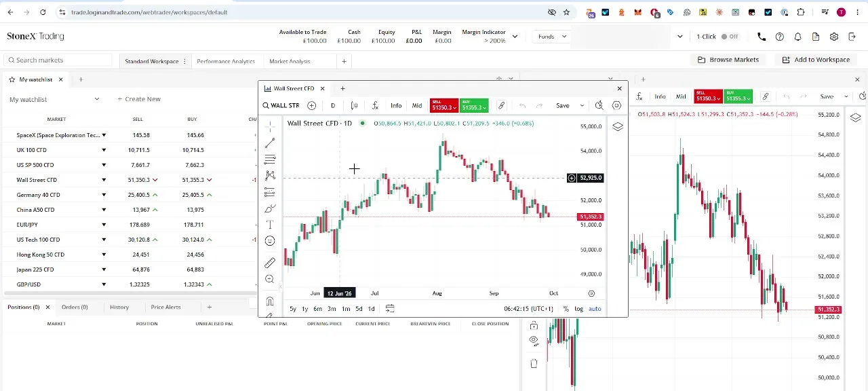
Task: Add a symbol to compare in floating chart
Action: [311, 105]
